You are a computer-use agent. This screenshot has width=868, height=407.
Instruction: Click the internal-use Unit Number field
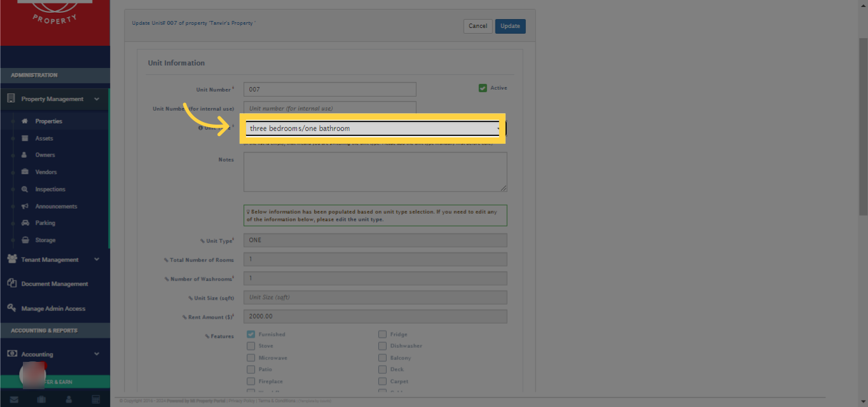(x=330, y=108)
